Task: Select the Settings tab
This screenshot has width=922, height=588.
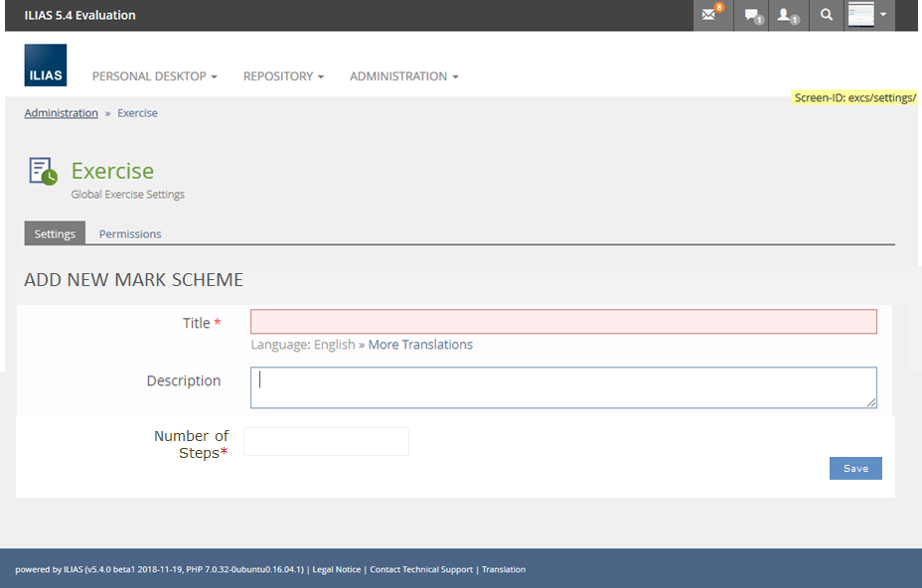Action: (55, 234)
